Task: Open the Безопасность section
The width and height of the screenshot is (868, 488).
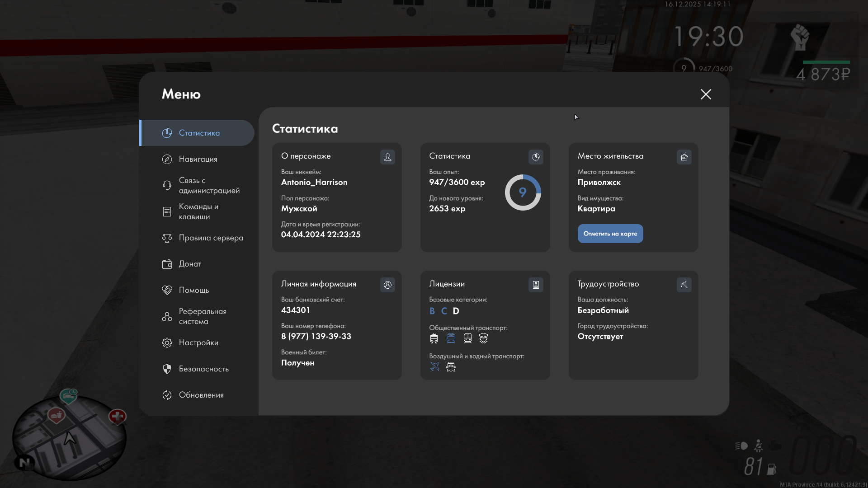Action: [x=203, y=369]
